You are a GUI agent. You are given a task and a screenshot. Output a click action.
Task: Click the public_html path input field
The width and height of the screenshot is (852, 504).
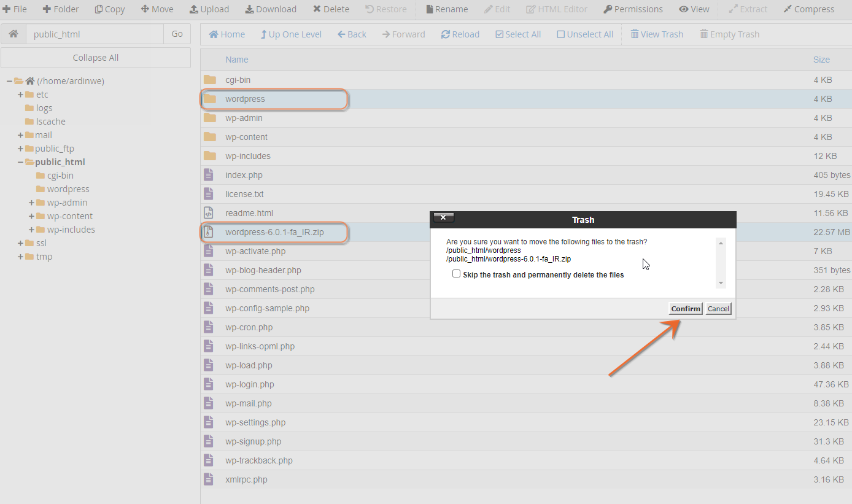click(x=95, y=34)
